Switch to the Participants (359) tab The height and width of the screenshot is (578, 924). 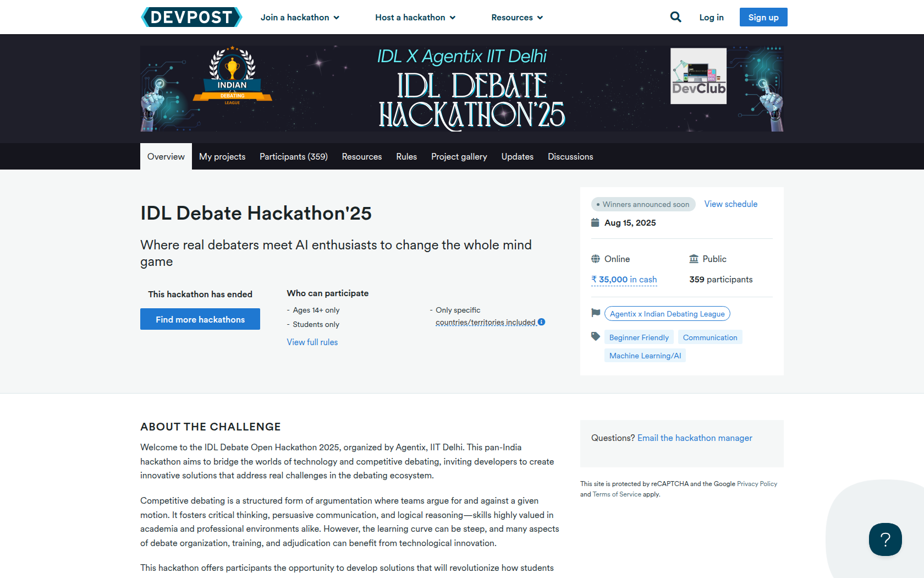(294, 157)
